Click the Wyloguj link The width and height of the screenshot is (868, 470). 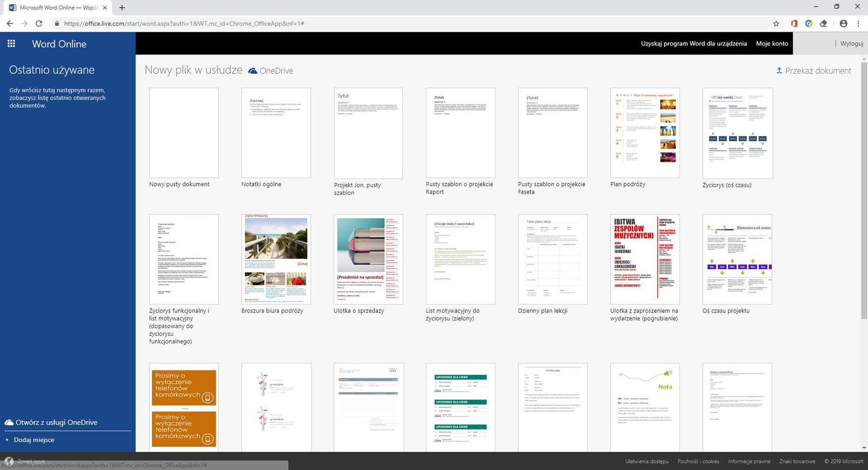point(852,43)
